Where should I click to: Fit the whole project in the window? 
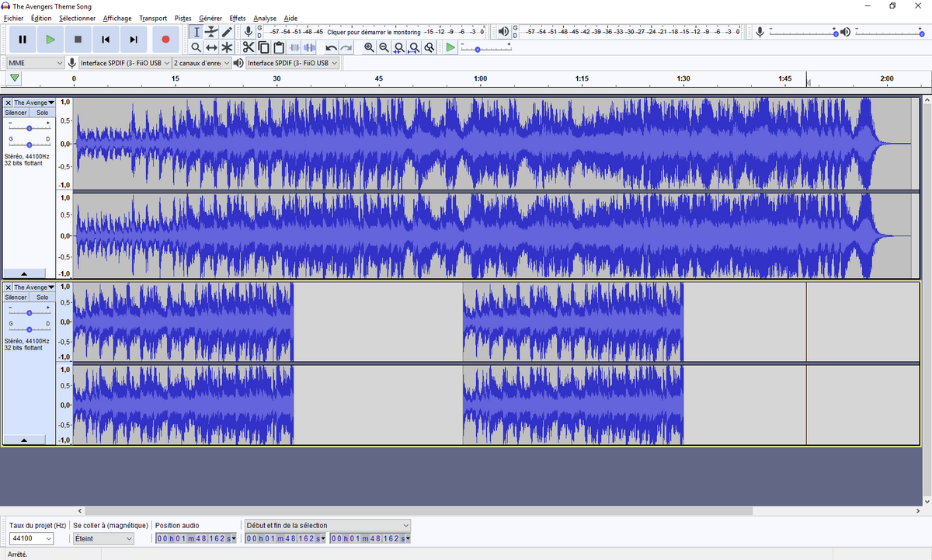pyautogui.click(x=414, y=47)
